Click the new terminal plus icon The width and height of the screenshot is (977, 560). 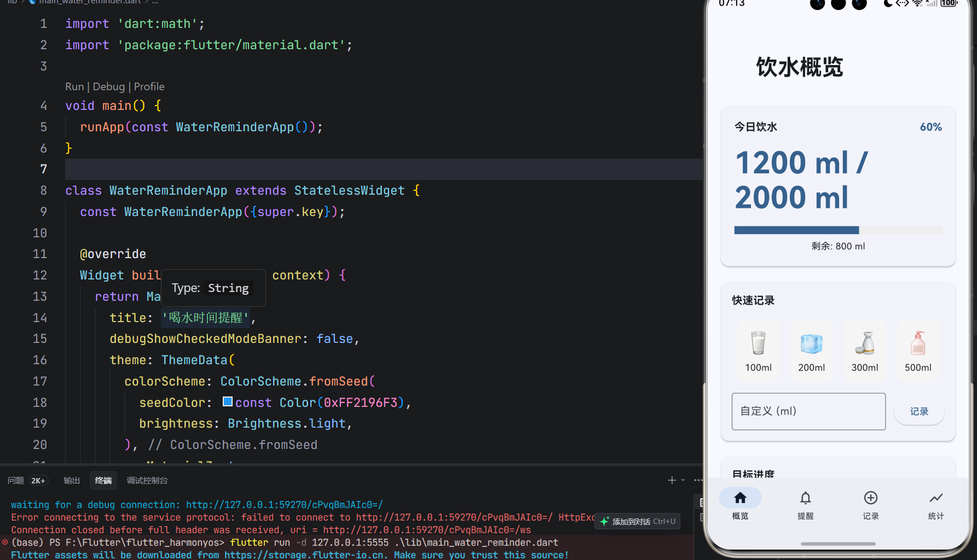point(672,480)
